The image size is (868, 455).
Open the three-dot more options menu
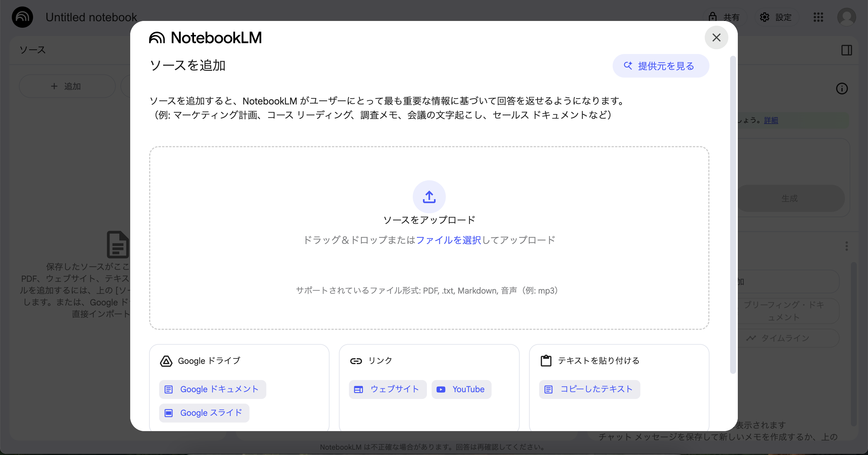pyautogui.click(x=846, y=246)
